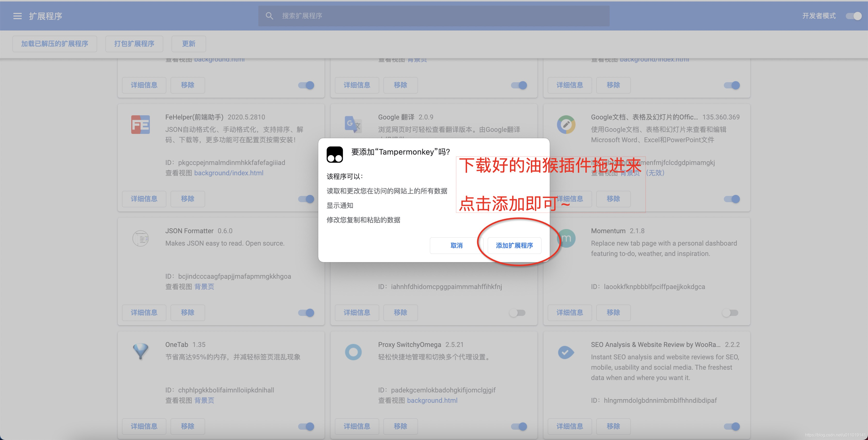
Task: Open FeHelper background/index.html link
Action: [x=228, y=173]
